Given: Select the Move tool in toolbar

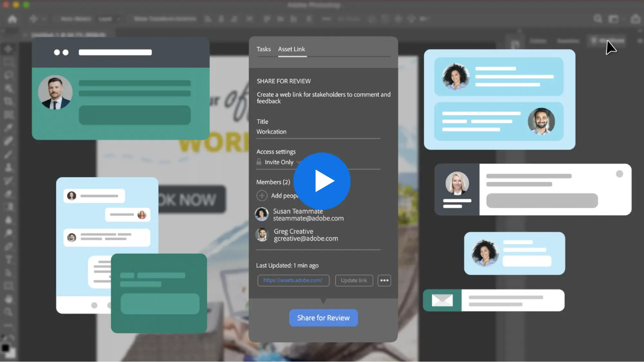Looking at the screenshot, I should (x=8, y=49).
